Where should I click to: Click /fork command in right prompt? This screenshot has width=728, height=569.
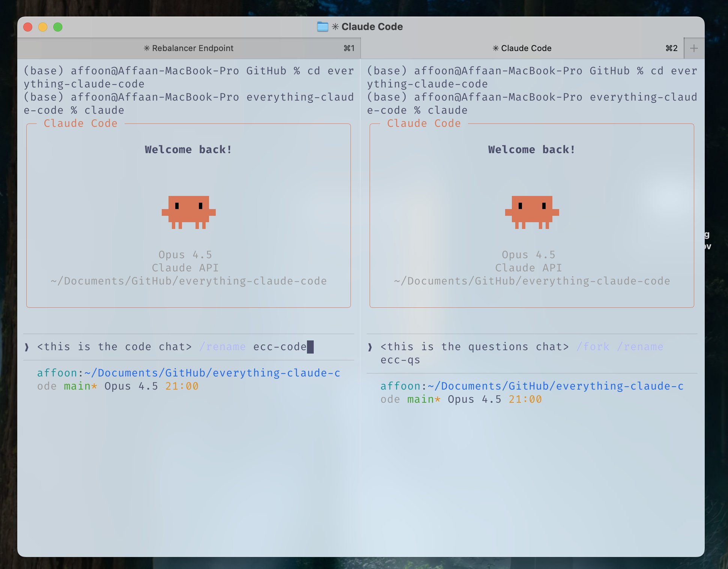[593, 347]
